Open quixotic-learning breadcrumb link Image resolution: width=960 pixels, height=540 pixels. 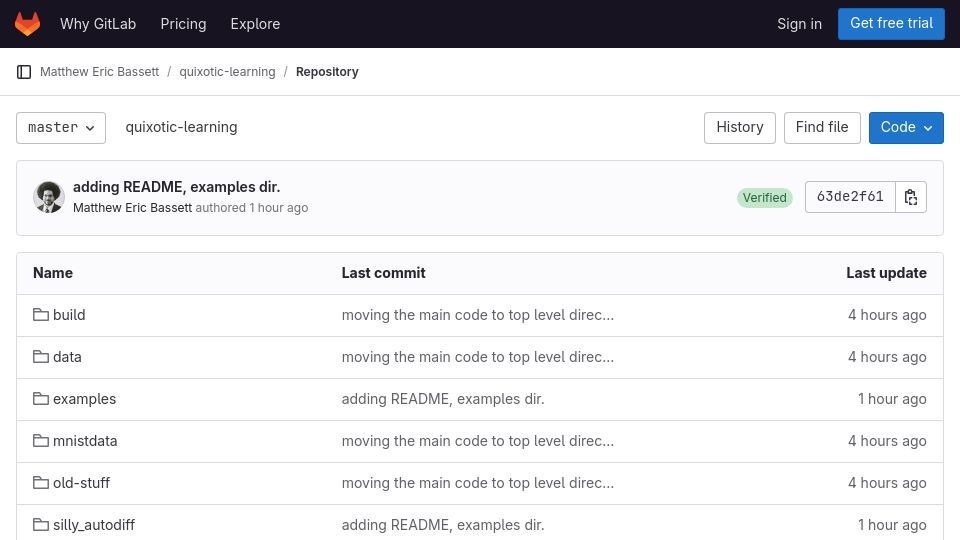[227, 72]
